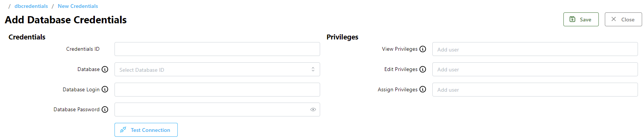644x139 pixels.
Task: Focus the Database Login field
Action: tap(217, 89)
